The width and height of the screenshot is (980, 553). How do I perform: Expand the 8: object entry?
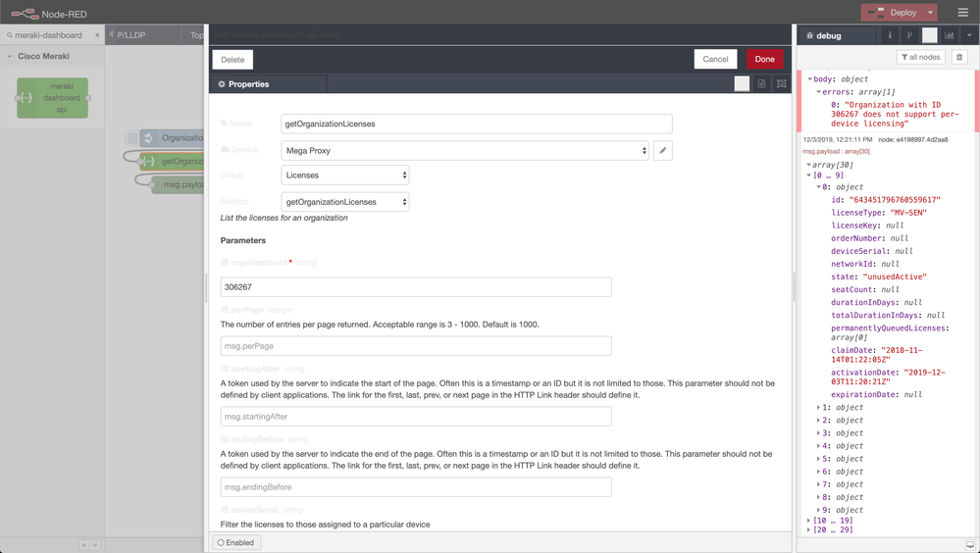[x=819, y=497]
